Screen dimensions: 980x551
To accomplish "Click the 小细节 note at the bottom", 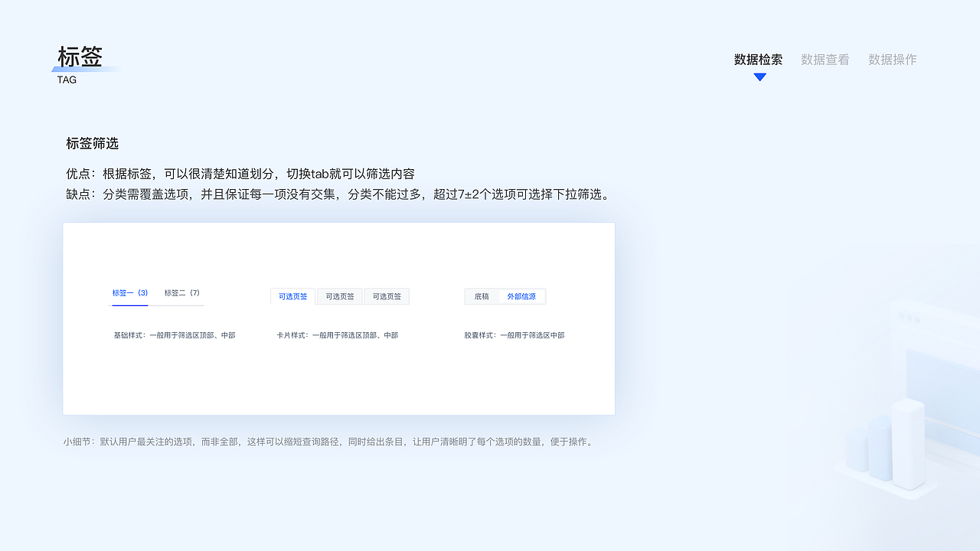I will [x=329, y=441].
